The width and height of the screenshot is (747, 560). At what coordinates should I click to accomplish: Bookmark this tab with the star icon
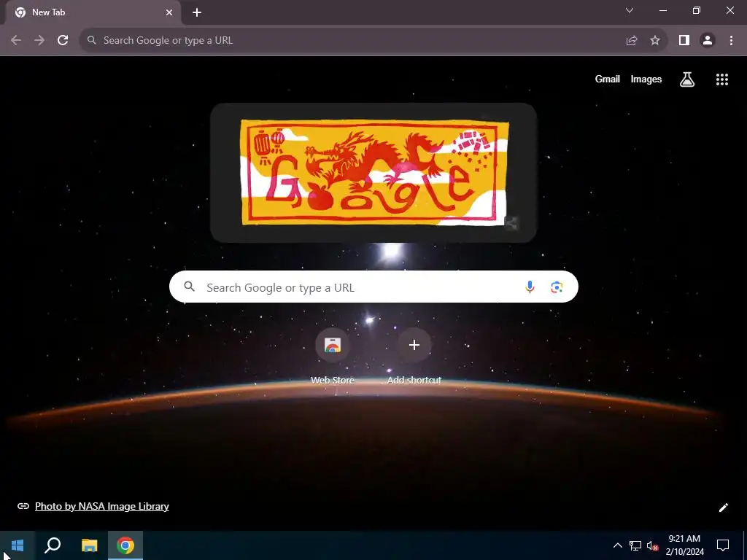[x=655, y=41]
